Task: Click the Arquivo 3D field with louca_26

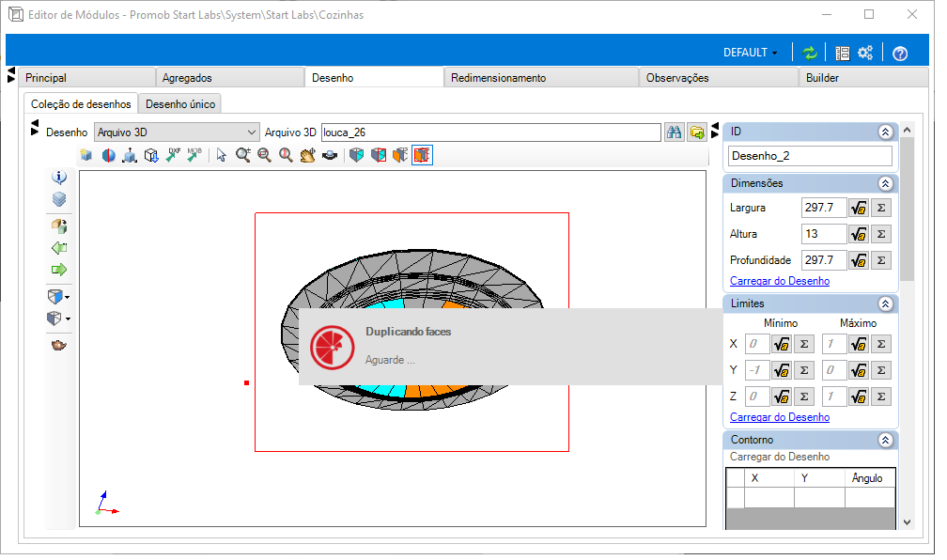Action: 490,132
